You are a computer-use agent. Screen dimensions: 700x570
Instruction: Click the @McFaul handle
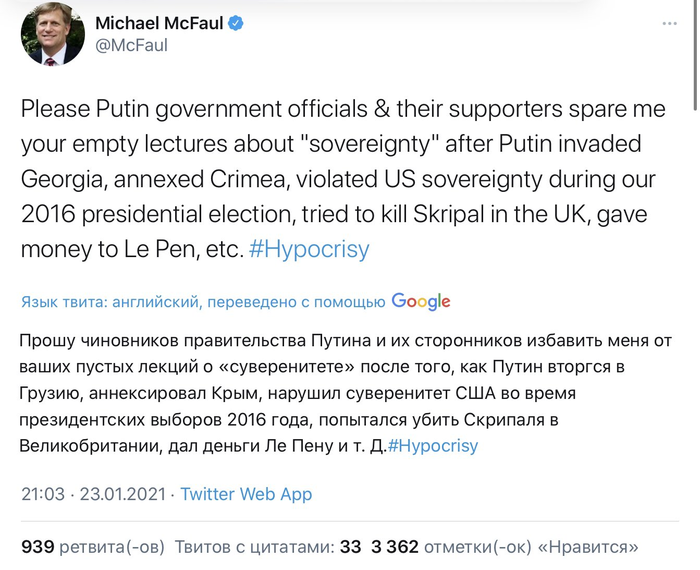[x=131, y=45]
